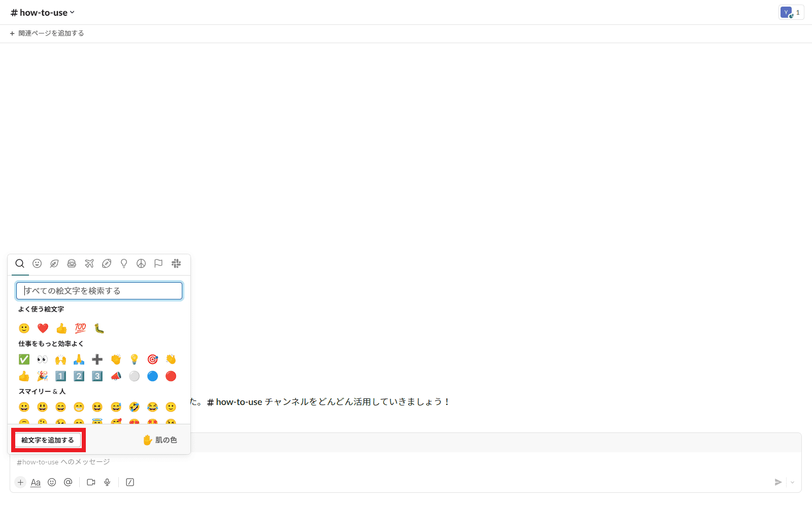
Task: Open the 肌の色 skin tone selector
Action: click(160, 440)
